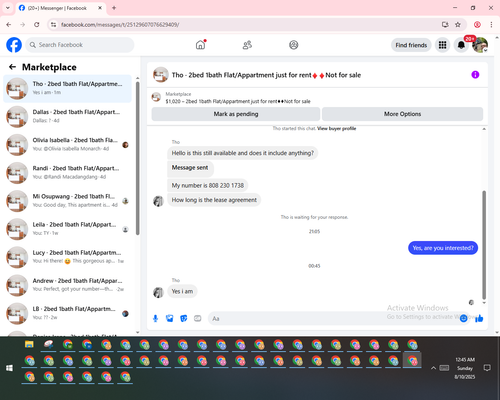500x400 pixels.
Task: Click the listing thumbnail in chat header
Action: point(161,75)
